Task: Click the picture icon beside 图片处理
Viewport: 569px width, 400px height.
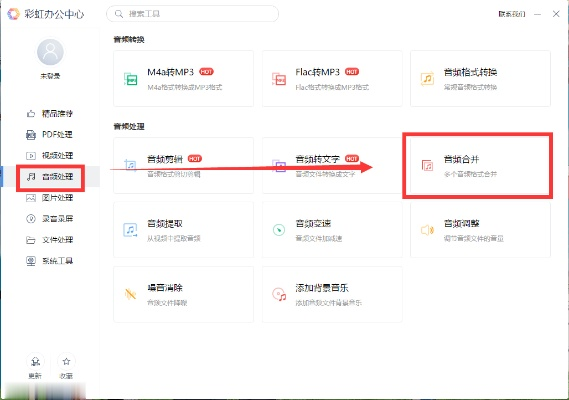Action: click(31, 198)
